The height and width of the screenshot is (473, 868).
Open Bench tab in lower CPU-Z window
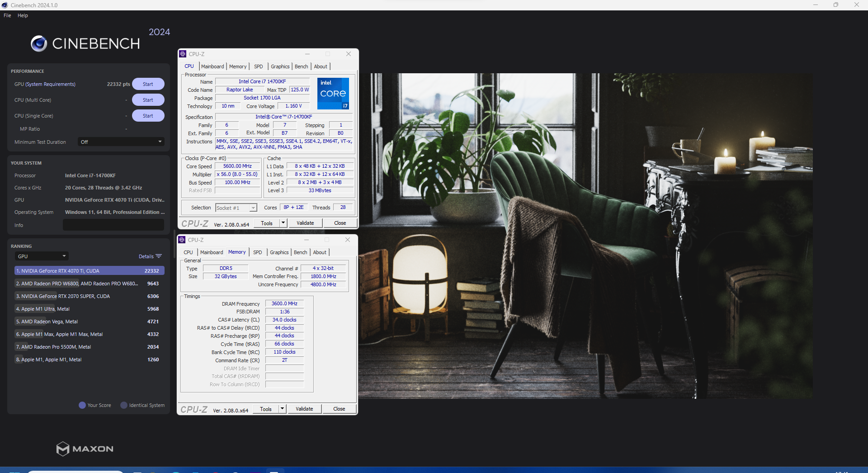point(301,252)
